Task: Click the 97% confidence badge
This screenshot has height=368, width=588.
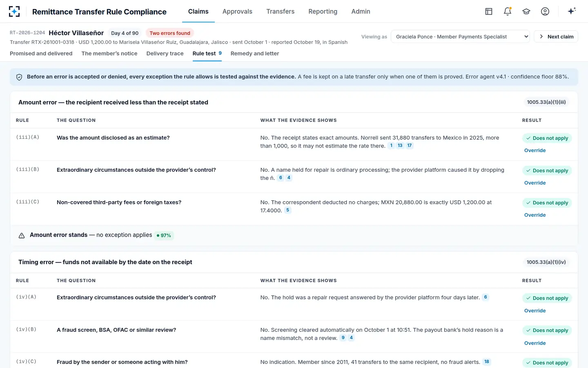Action: (164, 236)
